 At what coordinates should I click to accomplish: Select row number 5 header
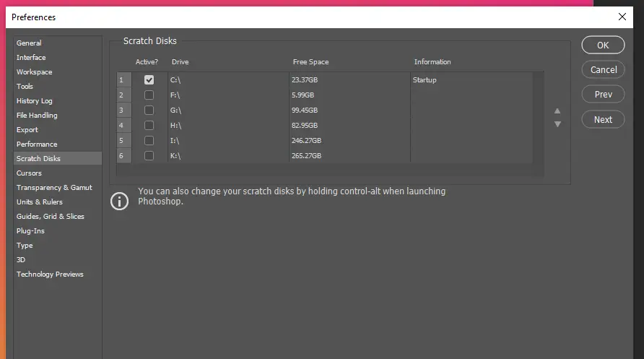(124, 140)
